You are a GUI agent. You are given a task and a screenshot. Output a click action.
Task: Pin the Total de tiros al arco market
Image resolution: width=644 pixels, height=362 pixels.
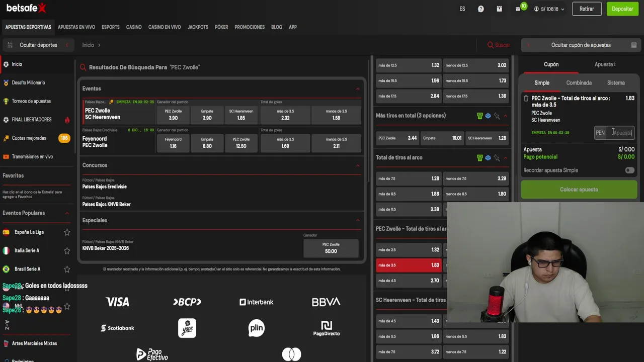[x=497, y=158]
